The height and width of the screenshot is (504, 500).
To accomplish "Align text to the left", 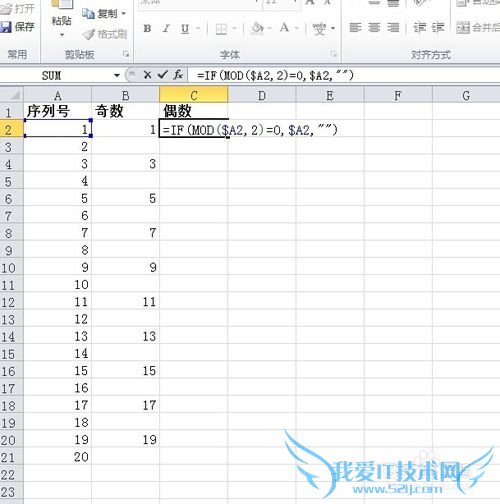I will point(355,27).
